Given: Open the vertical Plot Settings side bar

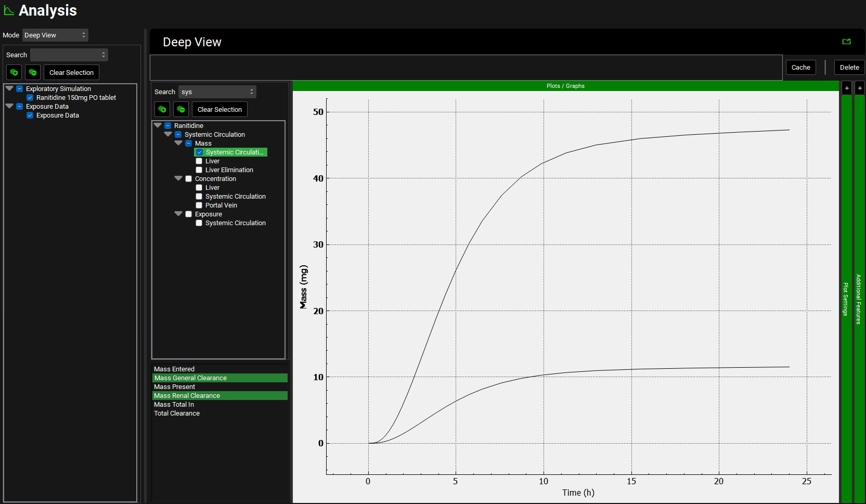Looking at the screenshot, I should [x=846, y=299].
